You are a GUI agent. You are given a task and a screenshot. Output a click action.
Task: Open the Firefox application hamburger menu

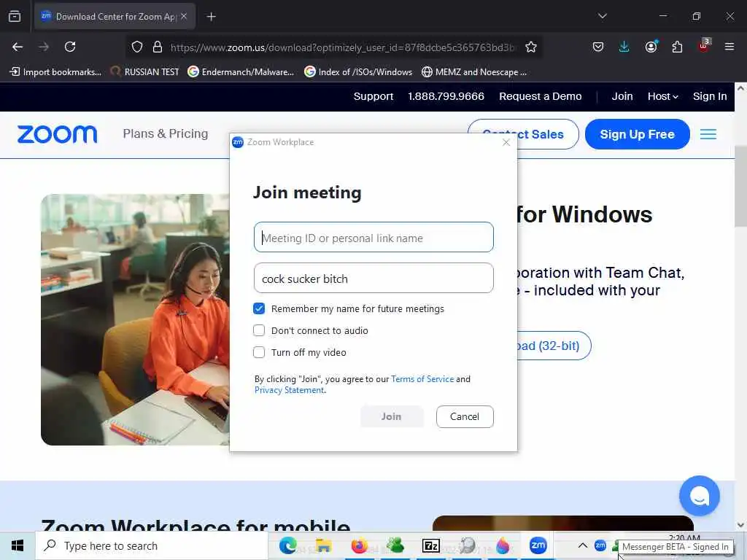pos(729,47)
